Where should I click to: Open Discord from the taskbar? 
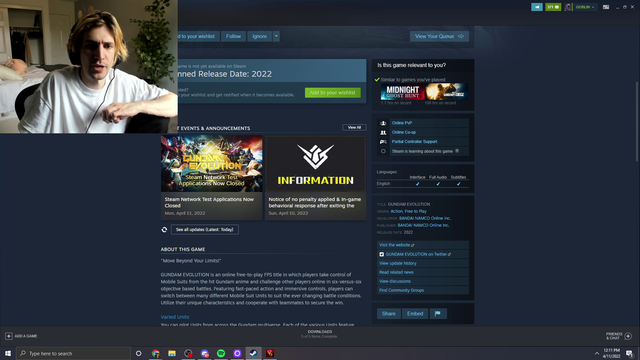(204, 353)
